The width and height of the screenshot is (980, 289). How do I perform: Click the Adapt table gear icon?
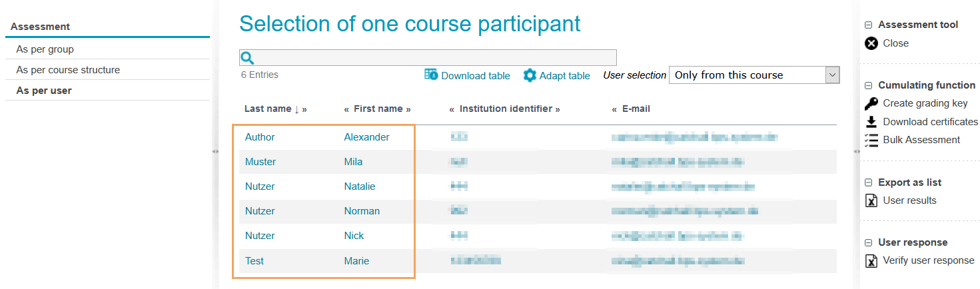coord(530,75)
